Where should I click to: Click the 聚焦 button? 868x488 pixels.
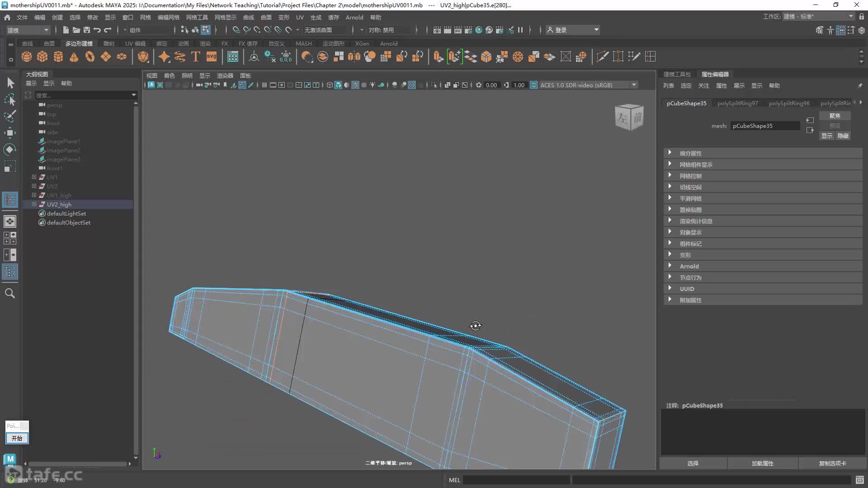[x=835, y=116]
